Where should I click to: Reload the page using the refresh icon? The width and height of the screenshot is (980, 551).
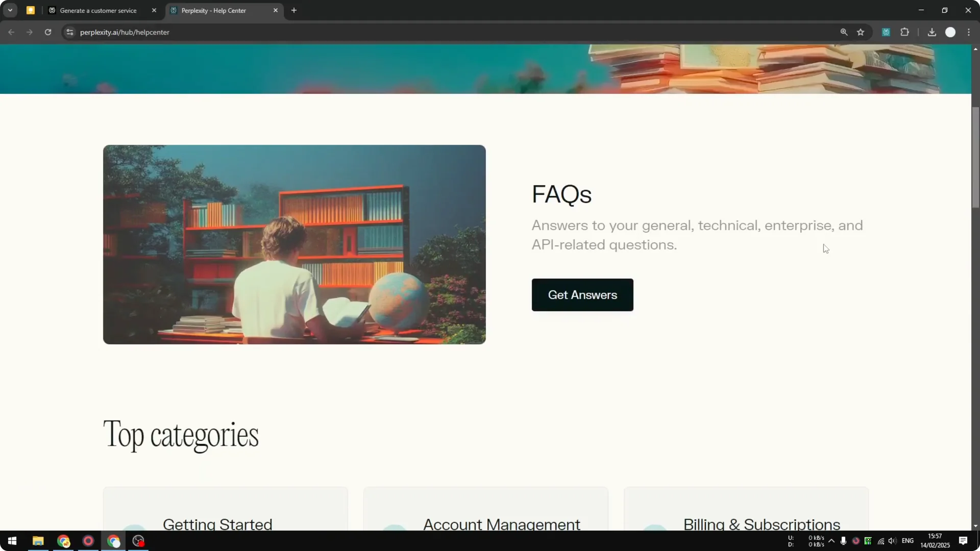pos(47,32)
